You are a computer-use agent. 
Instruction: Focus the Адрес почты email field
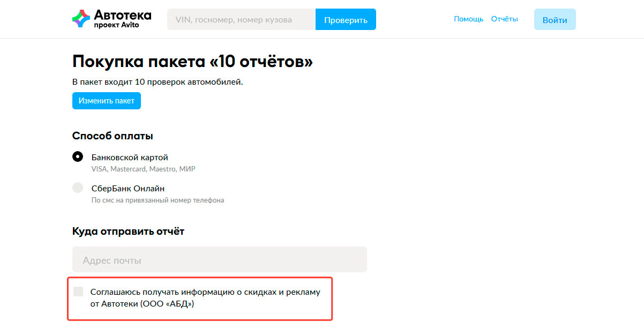click(220, 259)
